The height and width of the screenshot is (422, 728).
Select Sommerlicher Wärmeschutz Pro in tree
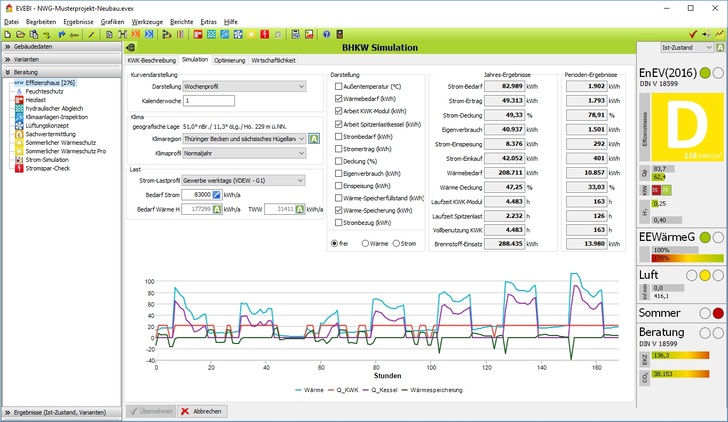point(65,151)
